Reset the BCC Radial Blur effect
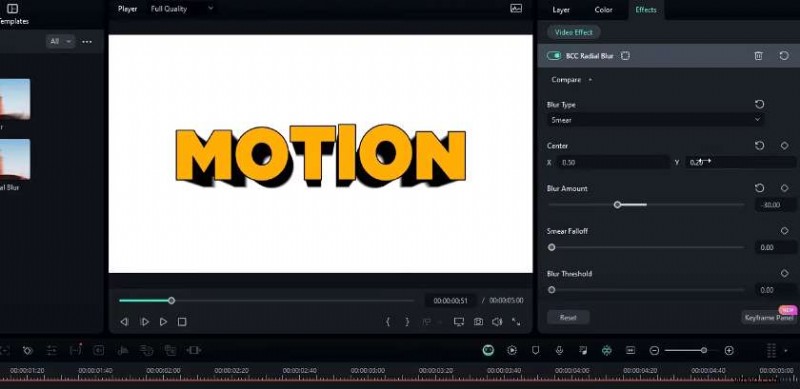The width and height of the screenshot is (800, 389). pyautogui.click(x=784, y=56)
